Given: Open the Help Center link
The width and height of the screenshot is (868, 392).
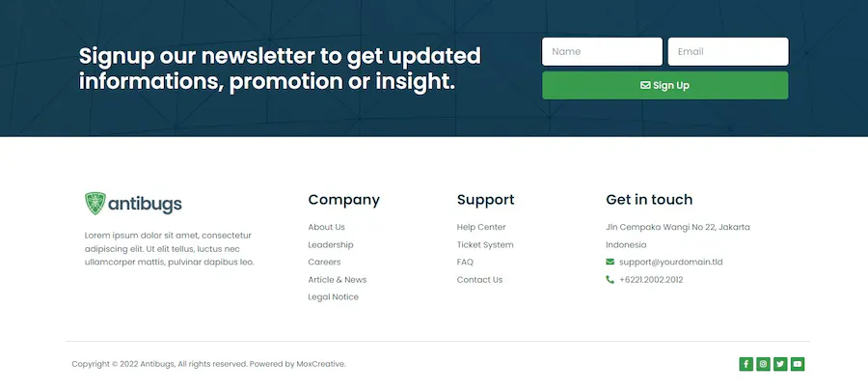Looking at the screenshot, I should [481, 227].
